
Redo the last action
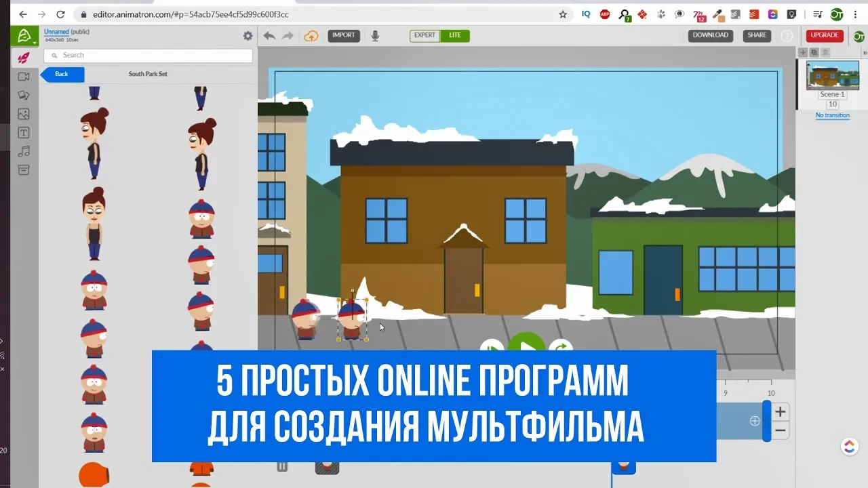pyautogui.click(x=288, y=36)
